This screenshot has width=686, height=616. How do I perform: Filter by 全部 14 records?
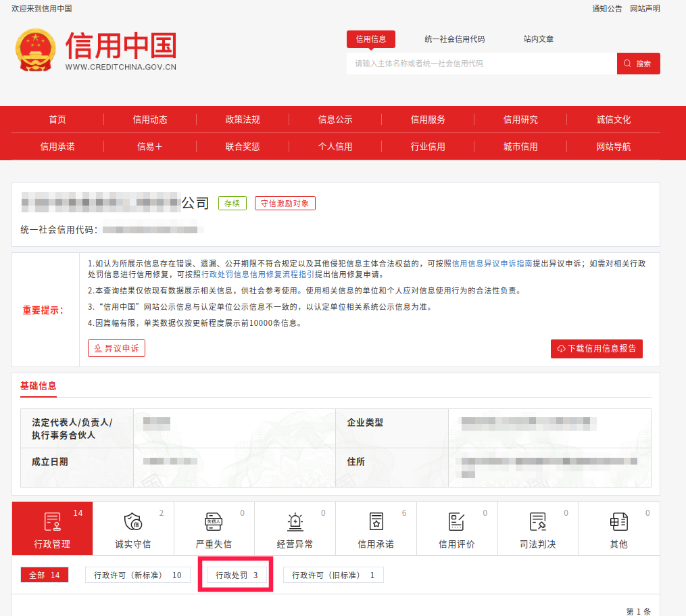tap(45, 575)
